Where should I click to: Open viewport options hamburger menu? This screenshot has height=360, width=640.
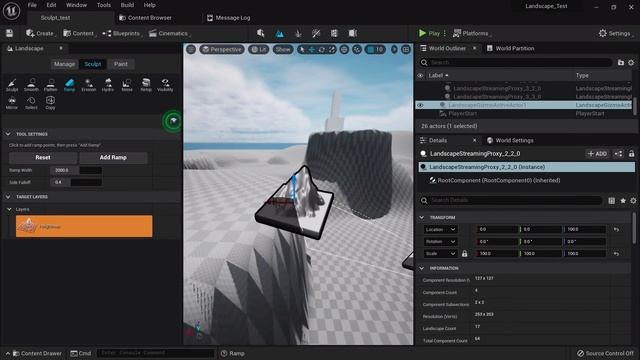(x=191, y=49)
